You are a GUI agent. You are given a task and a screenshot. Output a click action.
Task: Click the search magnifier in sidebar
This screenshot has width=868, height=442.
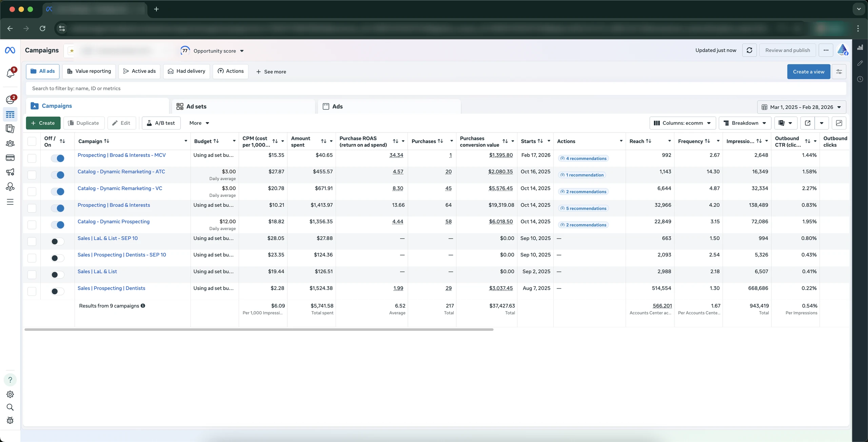pyautogui.click(x=10, y=407)
